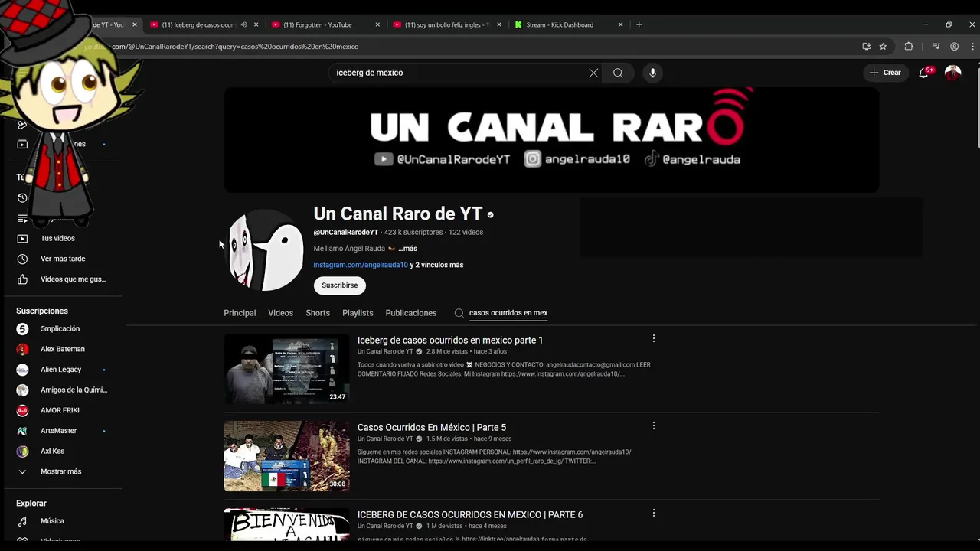Open options menu for ICEBERG PARTE 6

coord(653,513)
